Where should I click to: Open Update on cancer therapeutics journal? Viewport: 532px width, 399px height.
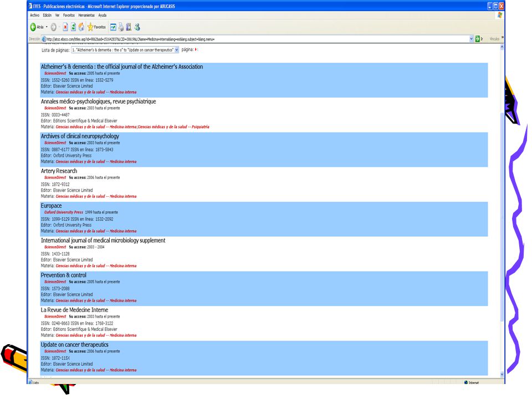(x=75, y=345)
